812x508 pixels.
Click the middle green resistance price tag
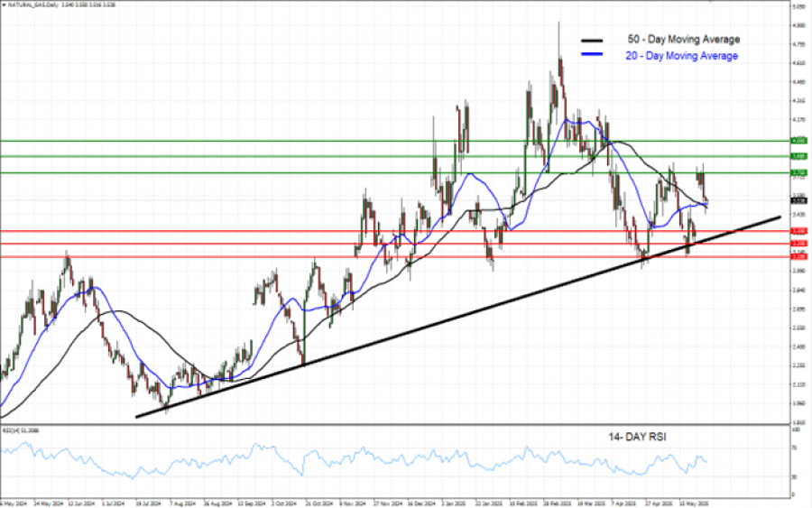click(x=798, y=157)
